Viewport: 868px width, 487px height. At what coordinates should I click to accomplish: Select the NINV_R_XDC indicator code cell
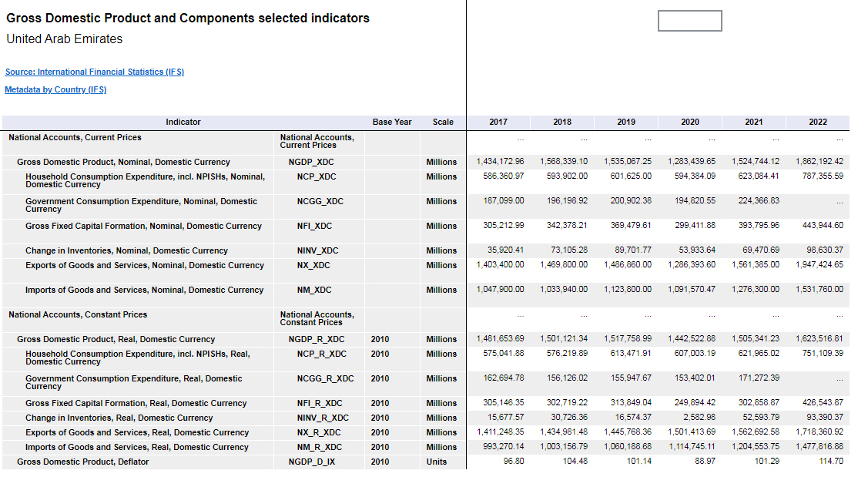323,418
